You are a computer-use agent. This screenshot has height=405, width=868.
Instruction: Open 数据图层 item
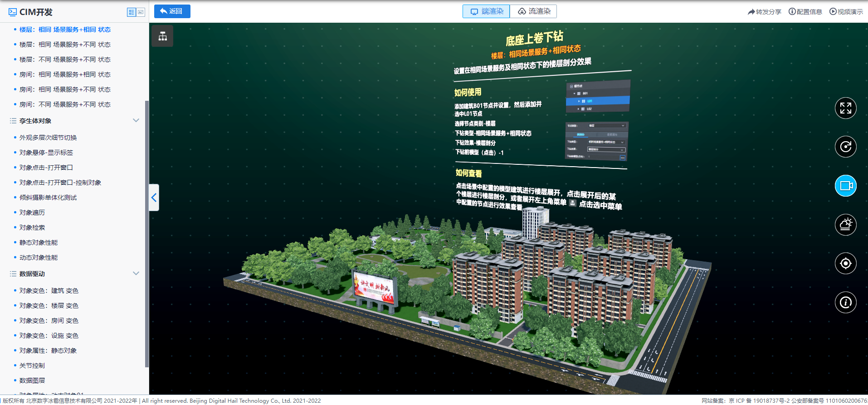pos(32,380)
